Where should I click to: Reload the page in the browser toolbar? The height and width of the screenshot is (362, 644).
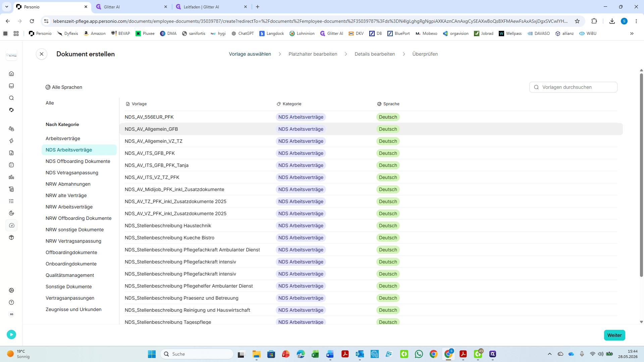pyautogui.click(x=32, y=21)
